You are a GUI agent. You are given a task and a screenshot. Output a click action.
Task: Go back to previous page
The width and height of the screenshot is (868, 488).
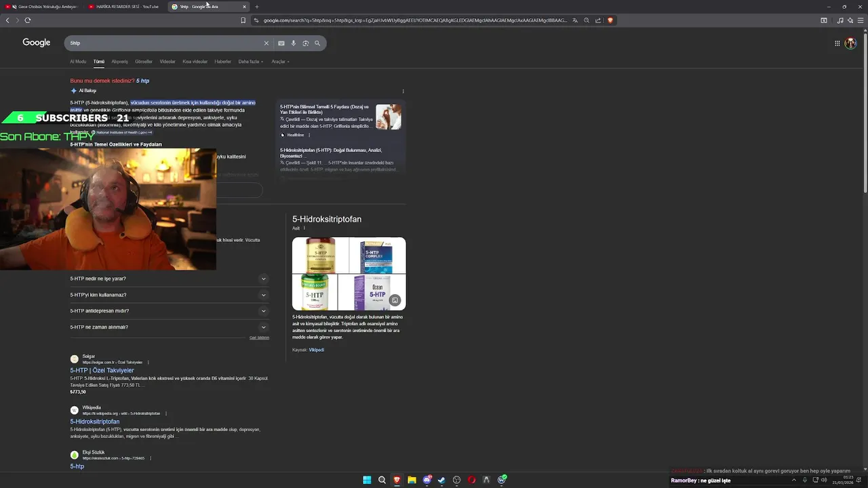[x=7, y=20]
